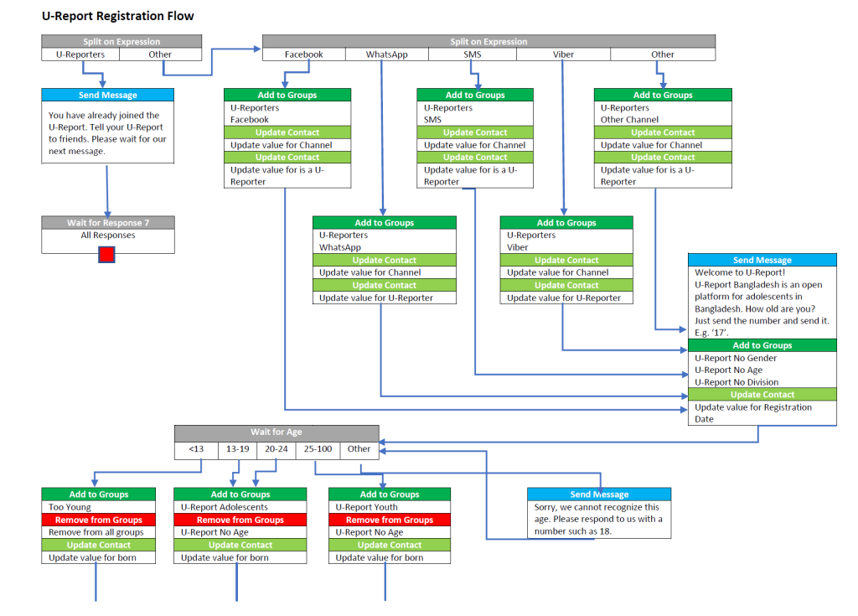The height and width of the screenshot is (616, 858).
Task: Click the "U-Report Youth" group entry
Action: pos(367,507)
